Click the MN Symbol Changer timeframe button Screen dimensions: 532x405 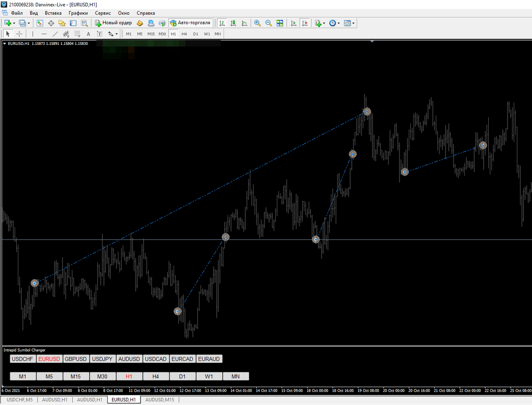tap(236, 376)
